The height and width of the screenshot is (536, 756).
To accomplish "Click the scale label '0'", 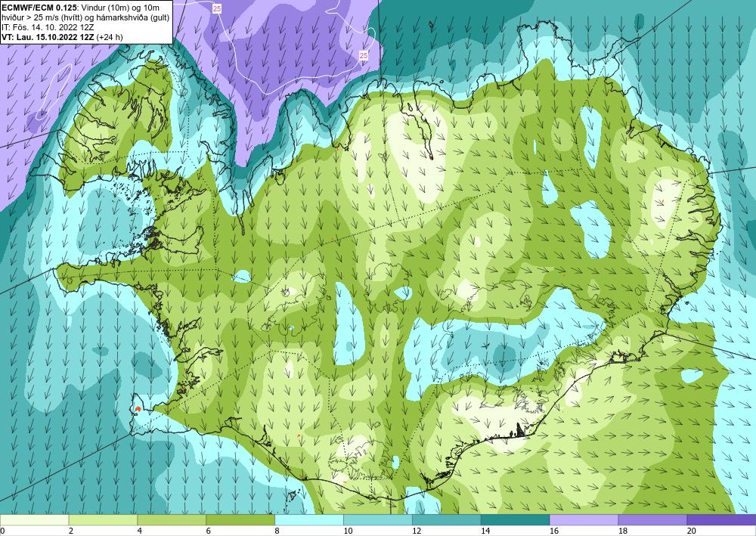I will point(2,531).
